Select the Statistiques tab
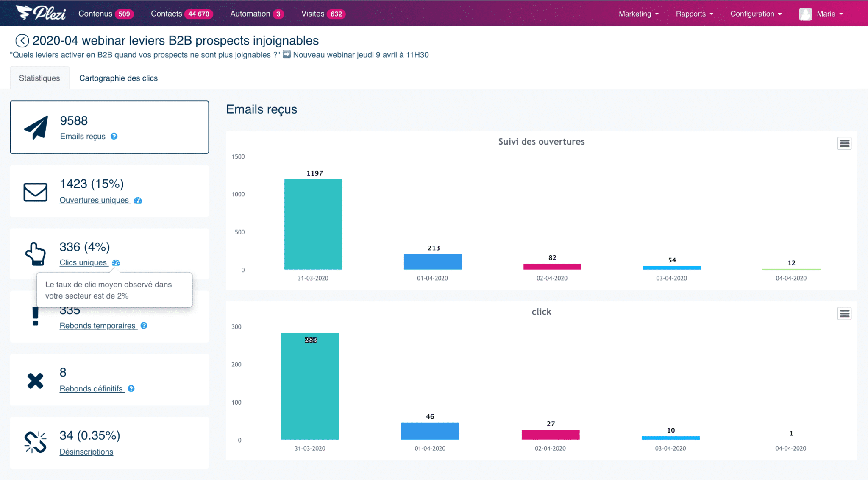Image resolution: width=868 pixels, height=480 pixels. click(39, 78)
